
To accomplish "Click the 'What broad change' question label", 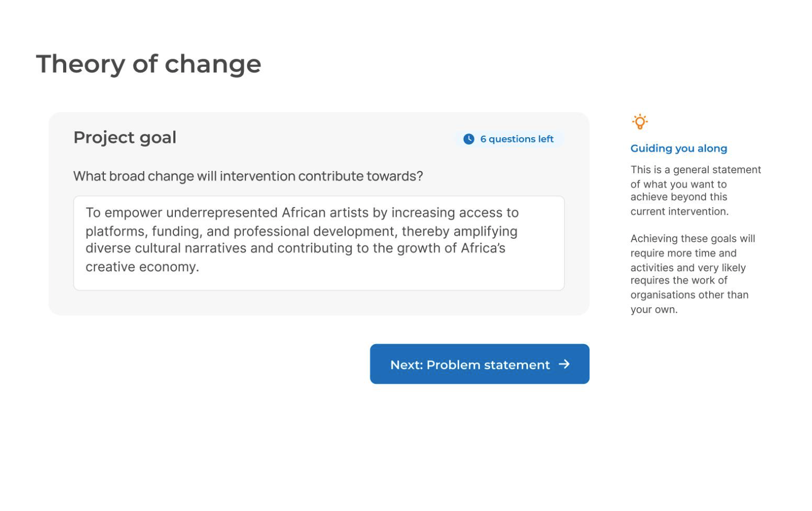I will (248, 176).
